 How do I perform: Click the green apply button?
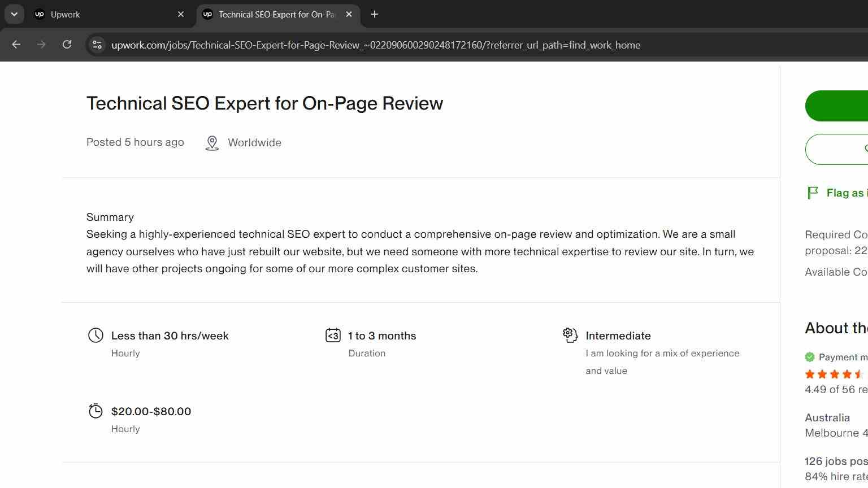[x=836, y=106]
